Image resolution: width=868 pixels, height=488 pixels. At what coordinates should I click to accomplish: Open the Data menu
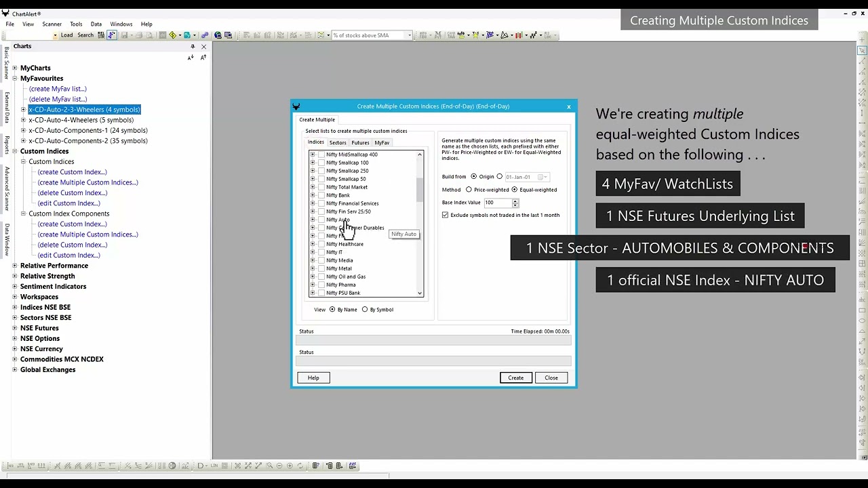(x=96, y=24)
